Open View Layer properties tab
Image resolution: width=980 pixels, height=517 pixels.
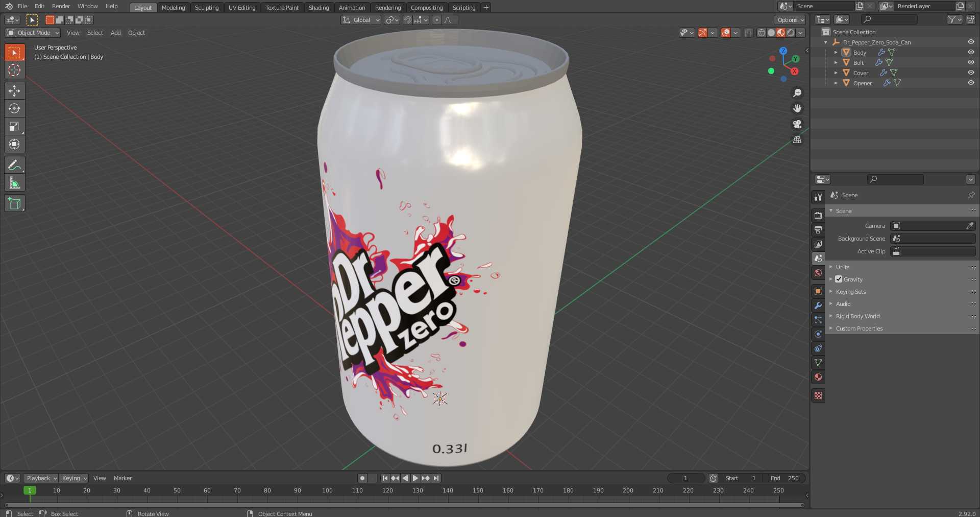coord(818,244)
